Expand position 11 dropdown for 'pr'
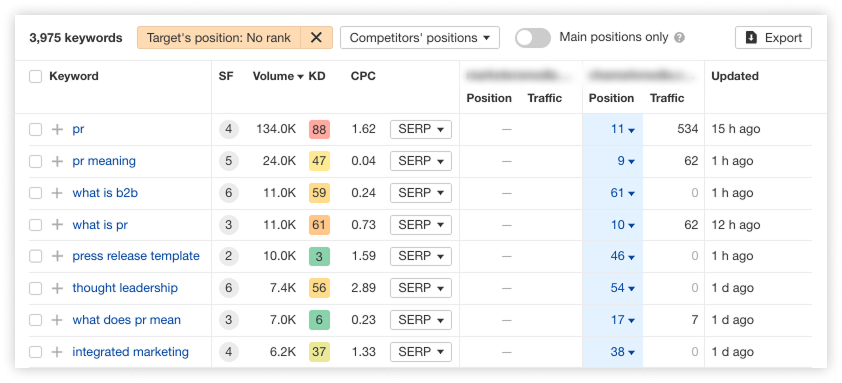 pos(623,129)
